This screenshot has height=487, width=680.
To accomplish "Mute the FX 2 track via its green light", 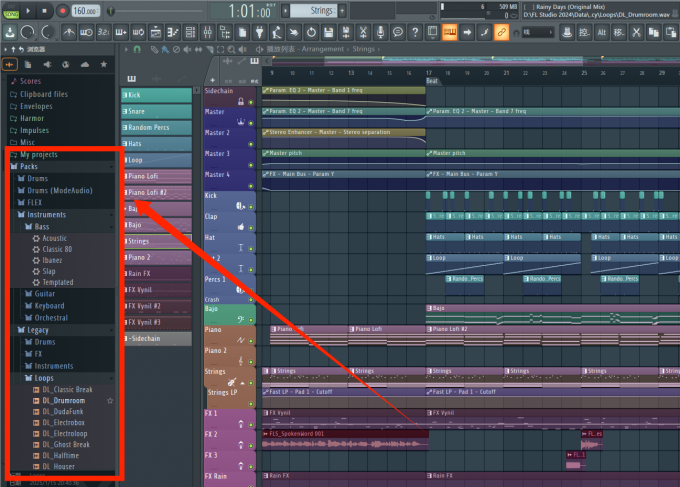I will click(x=251, y=446).
